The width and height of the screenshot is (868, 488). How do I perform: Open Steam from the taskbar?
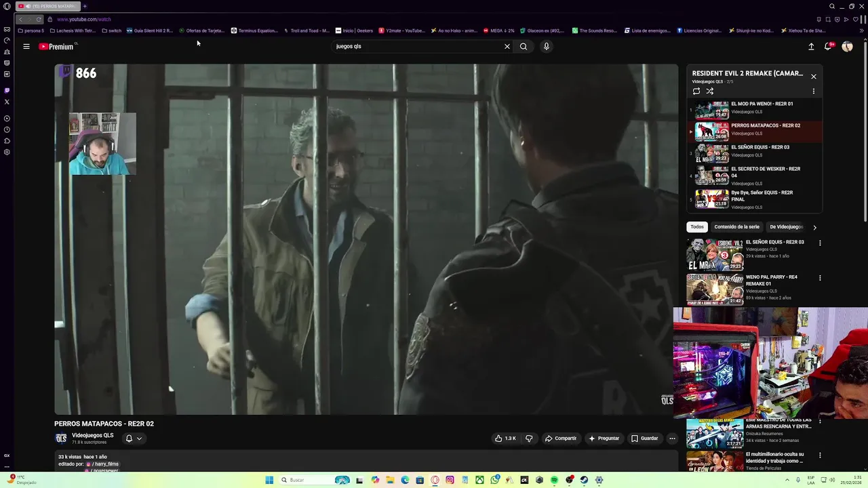tap(584, 480)
